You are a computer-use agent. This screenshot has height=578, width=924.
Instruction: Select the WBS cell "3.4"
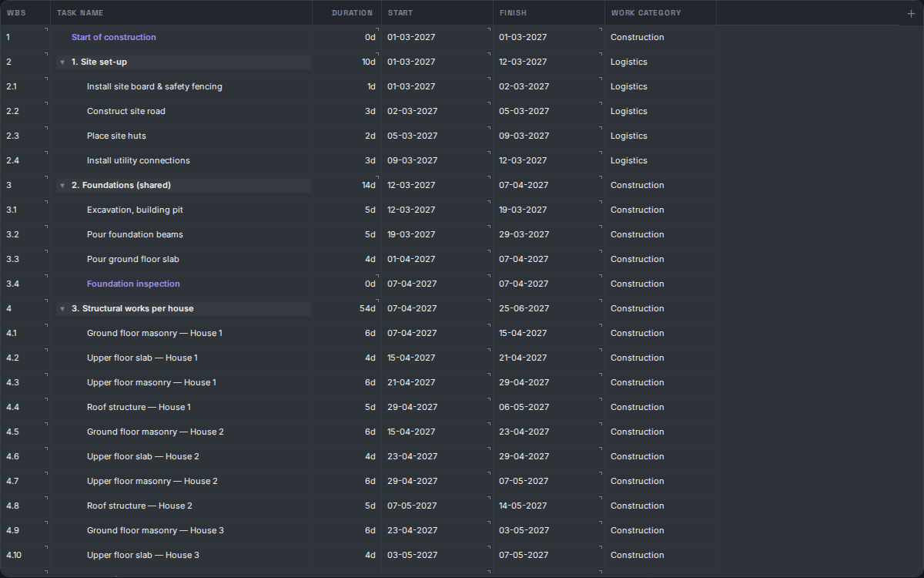click(12, 284)
